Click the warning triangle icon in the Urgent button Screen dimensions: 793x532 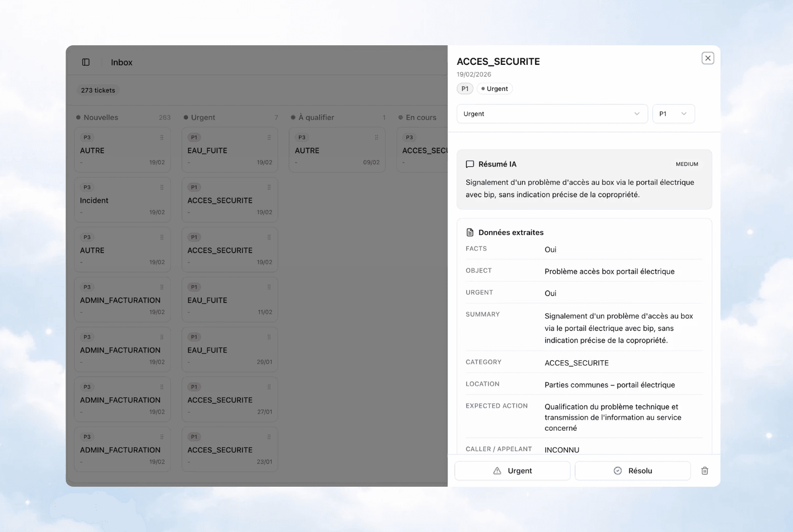coord(497,470)
